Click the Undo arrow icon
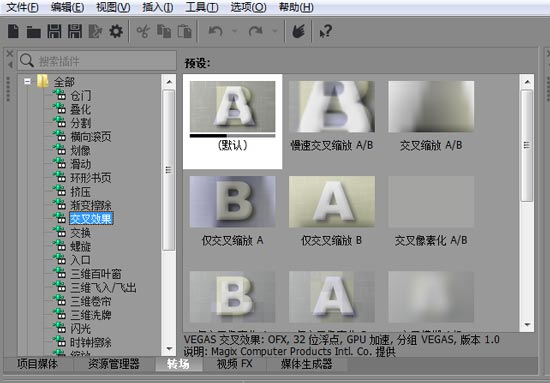 216,31
